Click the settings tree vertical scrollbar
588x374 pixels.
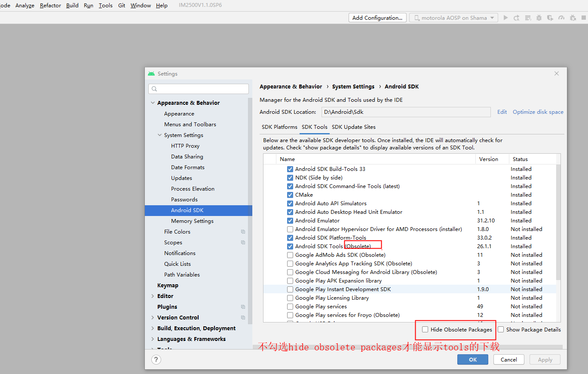(x=250, y=210)
